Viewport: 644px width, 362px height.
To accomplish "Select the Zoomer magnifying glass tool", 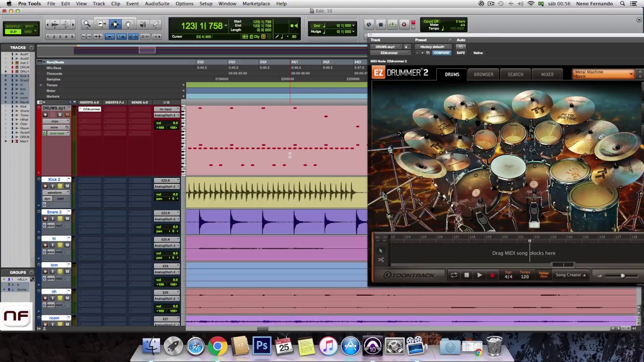I will pyautogui.click(x=87, y=24).
